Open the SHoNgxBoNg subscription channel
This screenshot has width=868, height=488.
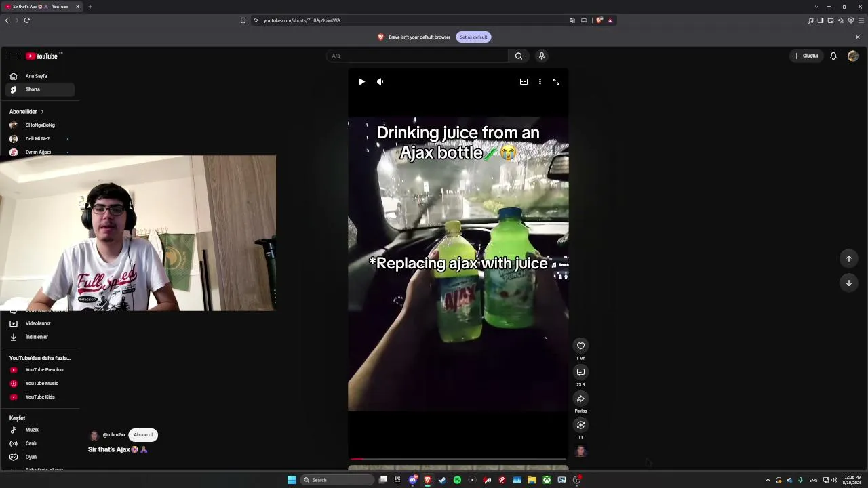coord(39,125)
